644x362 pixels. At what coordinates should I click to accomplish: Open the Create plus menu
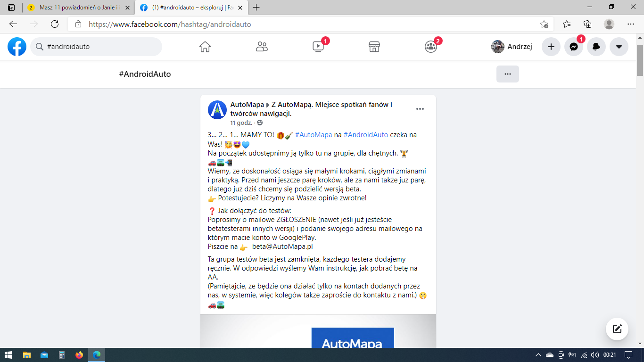point(551,47)
